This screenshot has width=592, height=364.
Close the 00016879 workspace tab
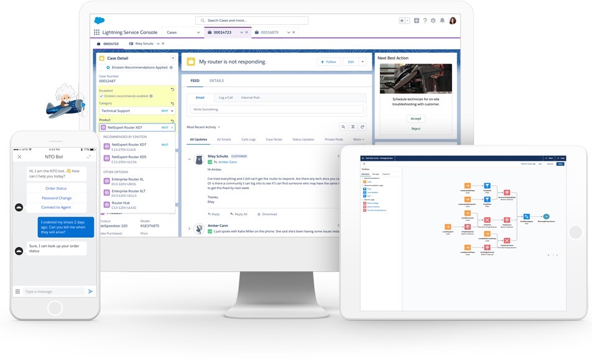(294, 32)
